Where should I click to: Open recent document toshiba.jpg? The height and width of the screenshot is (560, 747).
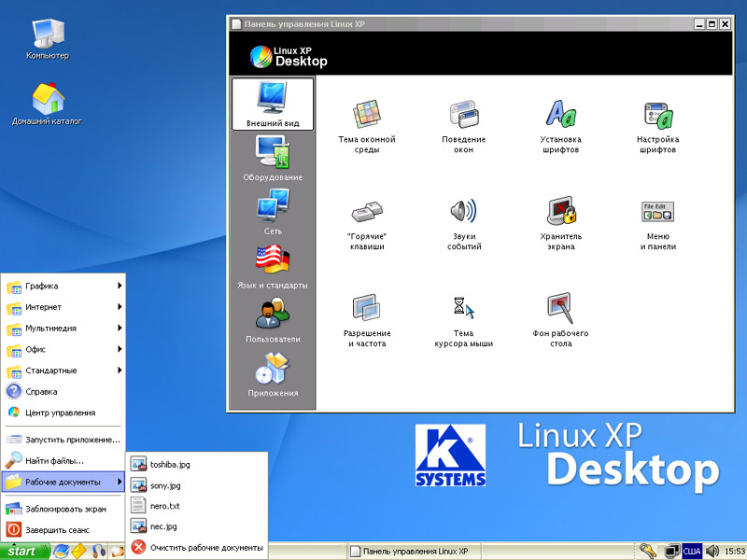(197, 464)
